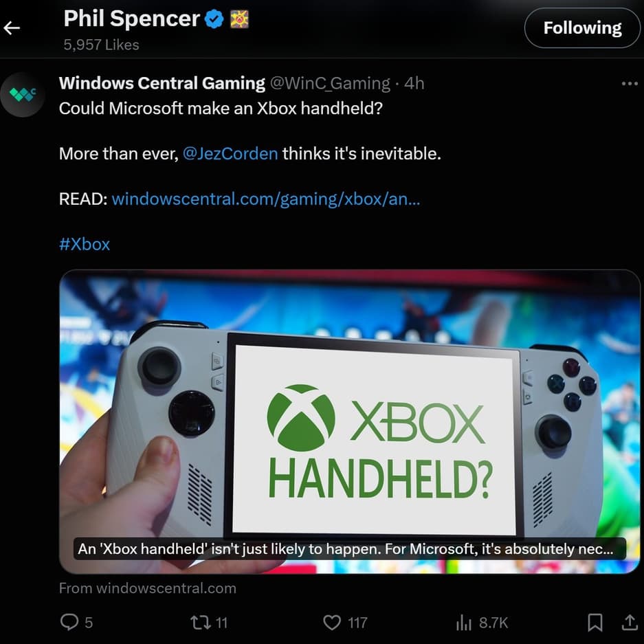Open the three-dot more options menu
The image size is (644, 644).
[629, 84]
